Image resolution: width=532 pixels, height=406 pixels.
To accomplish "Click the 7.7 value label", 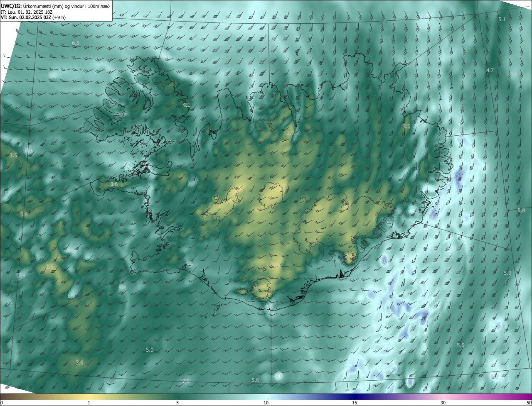I will coord(191,184).
